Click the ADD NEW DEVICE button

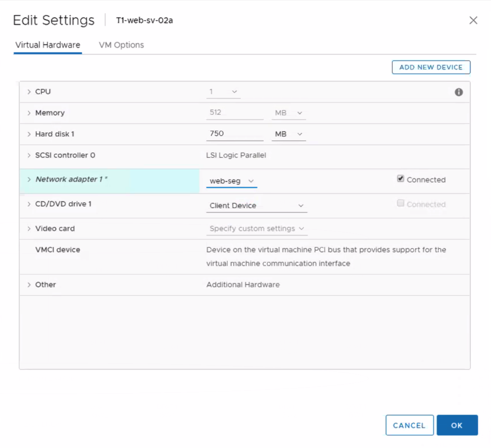pyautogui.click(x=431, y=67)
